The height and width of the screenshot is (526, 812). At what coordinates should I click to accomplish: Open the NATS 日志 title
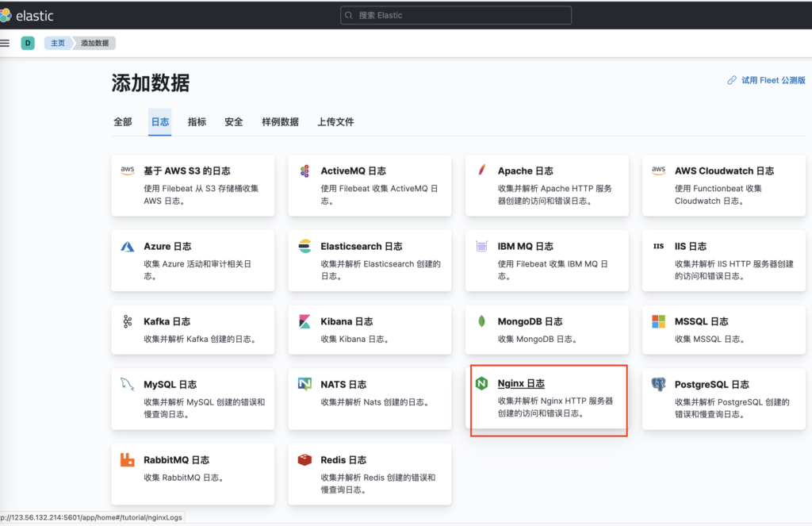343,385
